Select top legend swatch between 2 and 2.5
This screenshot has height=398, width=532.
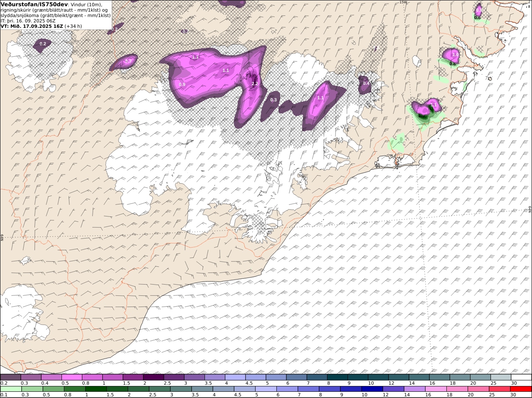point(153,377)
